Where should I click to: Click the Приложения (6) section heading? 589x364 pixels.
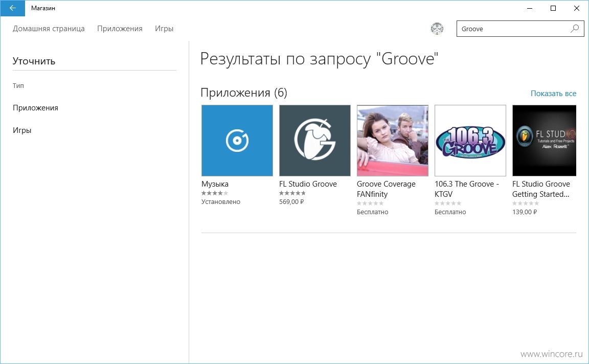[244, 93]
